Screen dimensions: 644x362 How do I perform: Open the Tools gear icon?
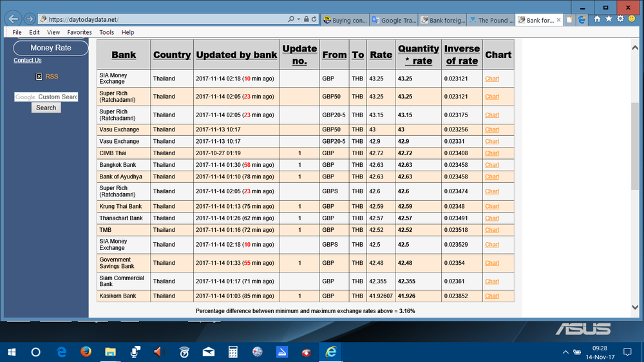click(x=620, y=19)
